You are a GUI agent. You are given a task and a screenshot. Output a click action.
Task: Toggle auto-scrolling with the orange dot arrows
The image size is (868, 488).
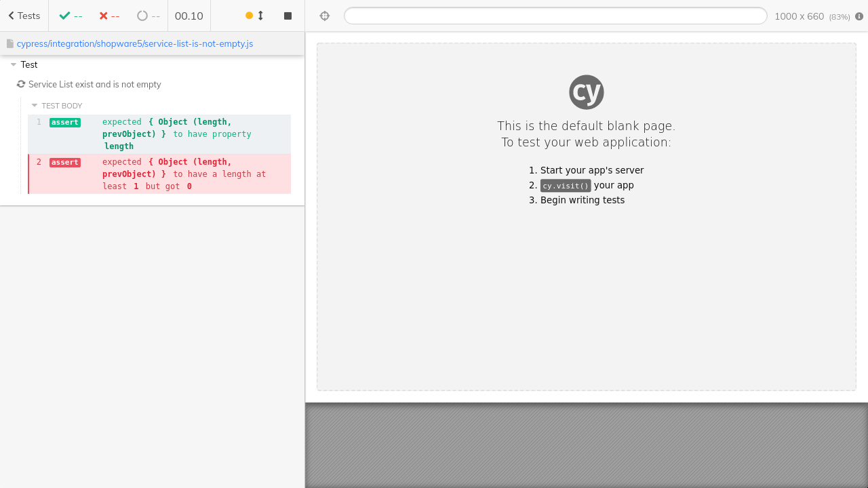tap(254, 16)
